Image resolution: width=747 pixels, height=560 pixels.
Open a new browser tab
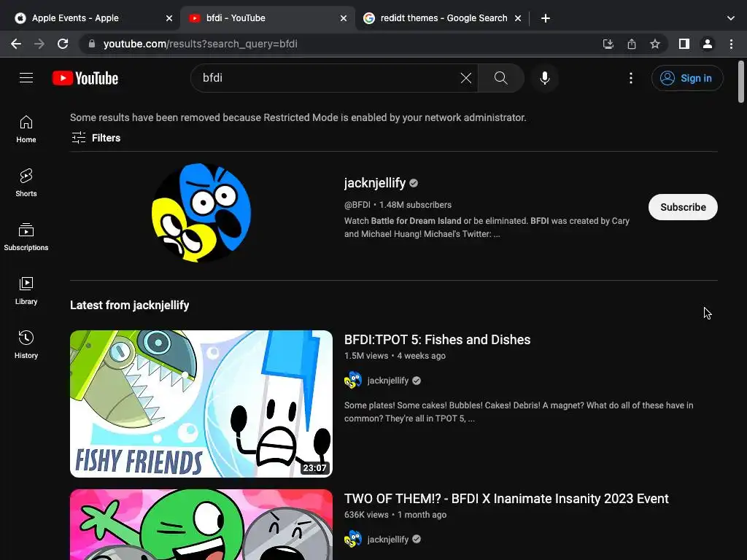(x=546, y=18)
